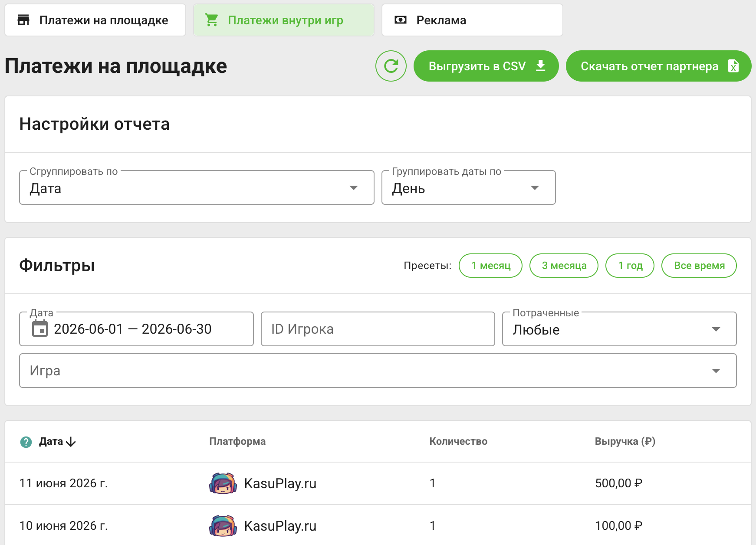Click the help question mark icon near Дата column
Image resolution: width=756 pixels, height=545 pixels.
(26, 442)
